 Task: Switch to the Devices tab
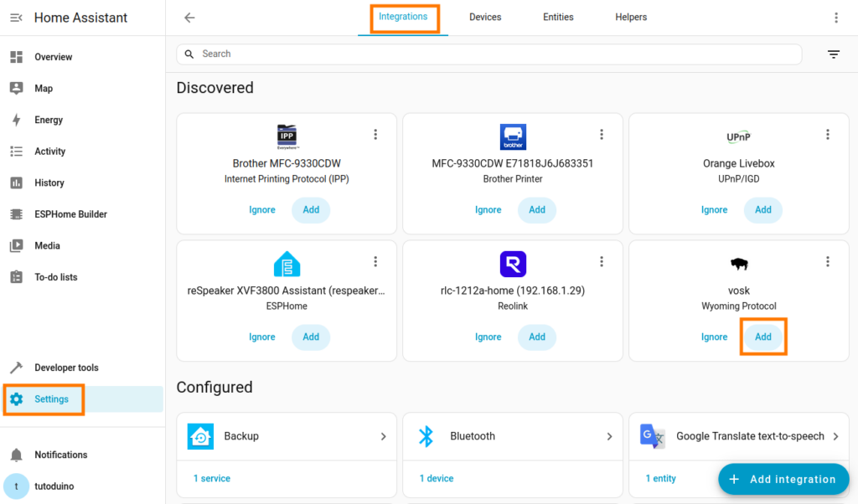pyautogui.click(x=485, y=18)
